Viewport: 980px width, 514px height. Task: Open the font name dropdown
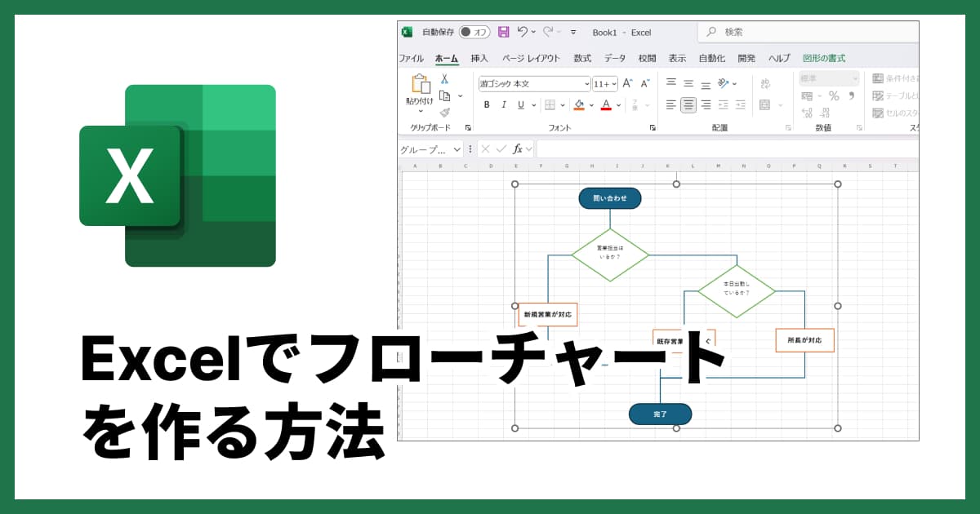point(586,83)
